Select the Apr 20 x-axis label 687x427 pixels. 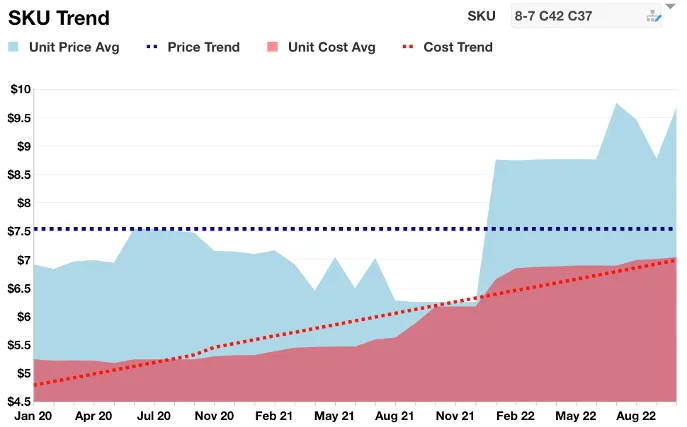click(x=93, y=416)
